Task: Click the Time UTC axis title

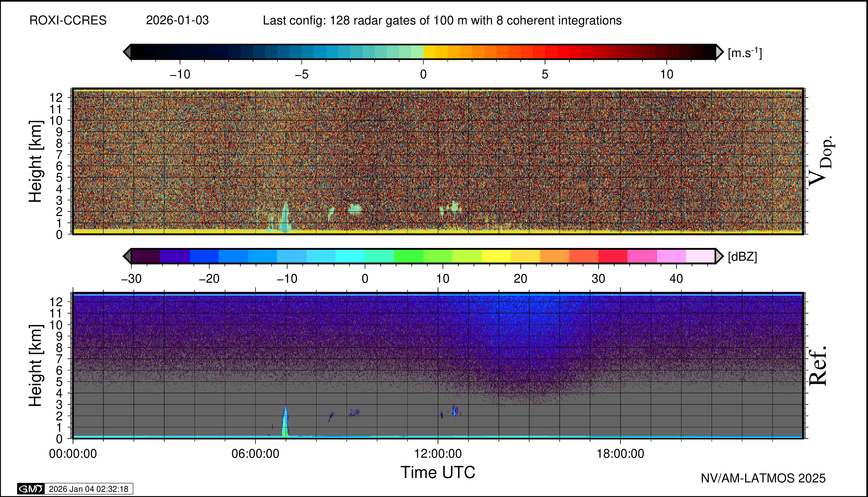Action: coord(438,473)
